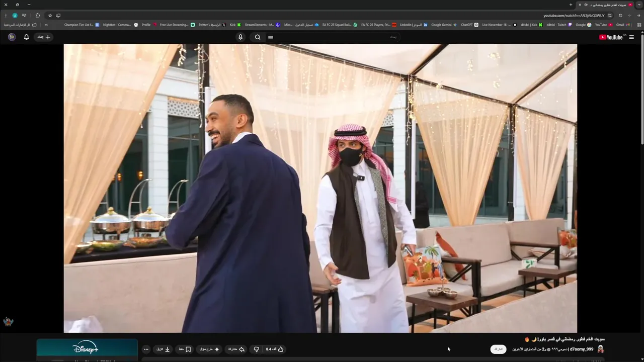Viewport: 644px width, 362px height.
Task: Open d7oomy_999 channel avatar
Action: pyautogui.click(x=600, y=349)
